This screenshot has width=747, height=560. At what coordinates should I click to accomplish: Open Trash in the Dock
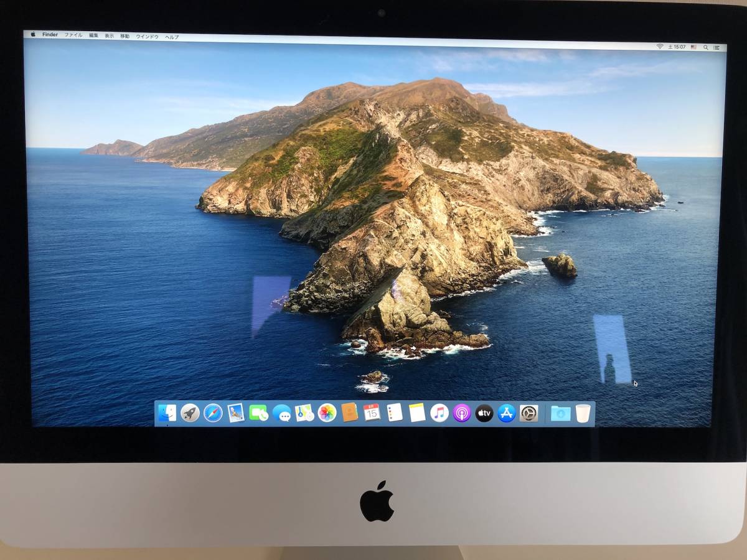pos(583,413)
